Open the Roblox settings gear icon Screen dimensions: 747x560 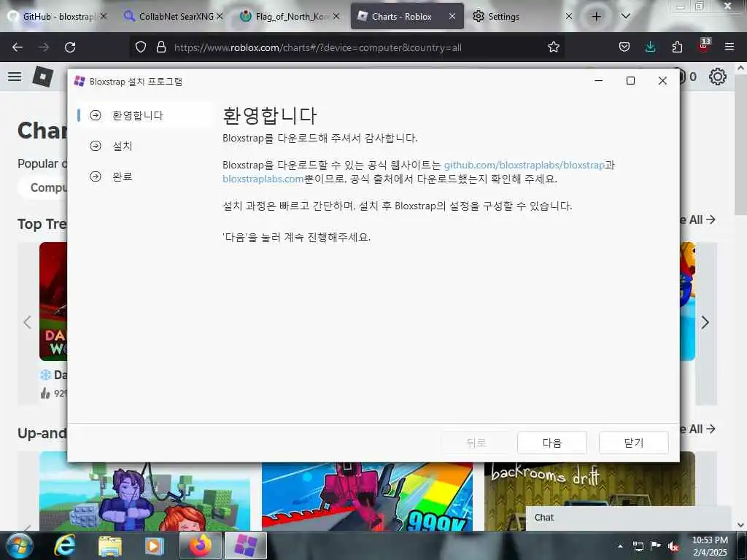pos(718,77)
